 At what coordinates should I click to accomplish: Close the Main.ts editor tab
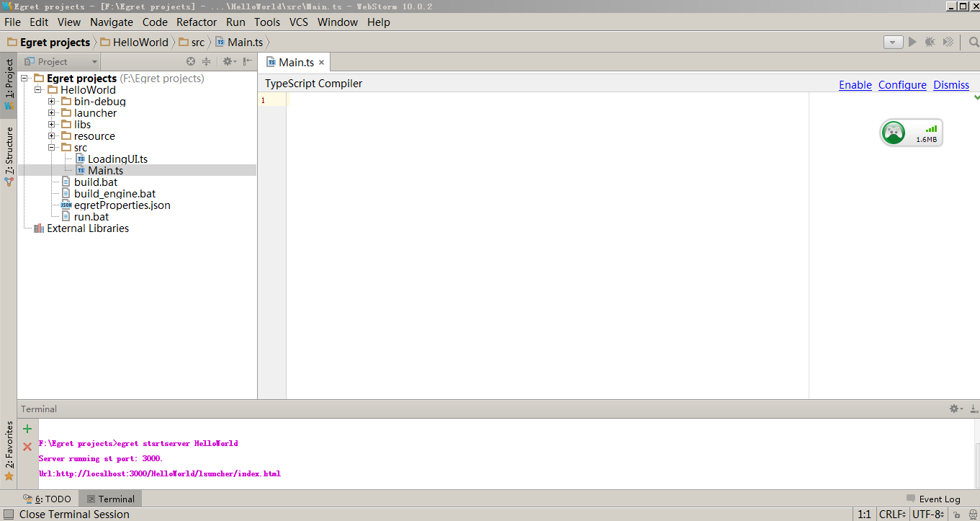(322, 63)
